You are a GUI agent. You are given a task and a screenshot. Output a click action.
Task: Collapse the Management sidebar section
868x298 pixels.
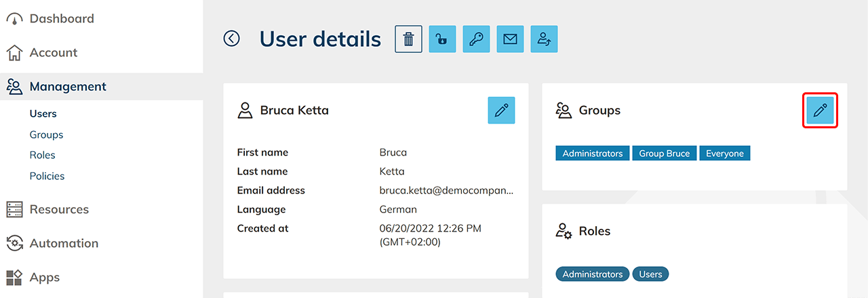coord(68,86)
